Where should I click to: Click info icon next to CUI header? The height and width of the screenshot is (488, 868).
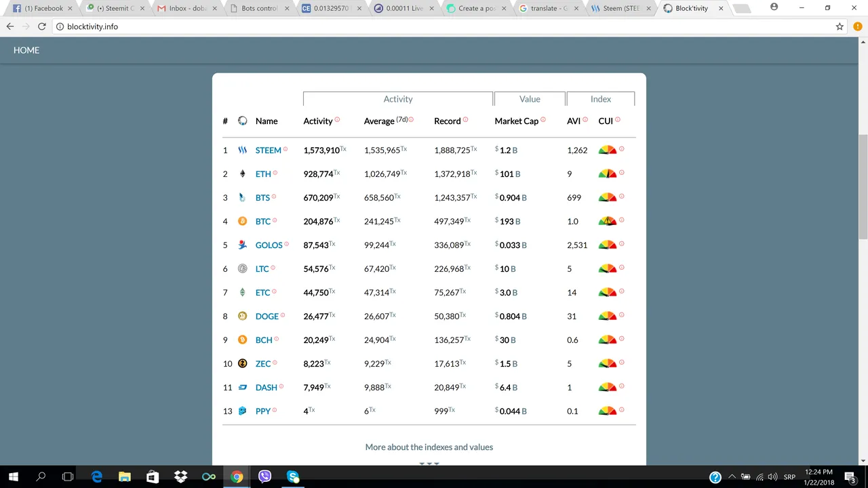(617, 119)
